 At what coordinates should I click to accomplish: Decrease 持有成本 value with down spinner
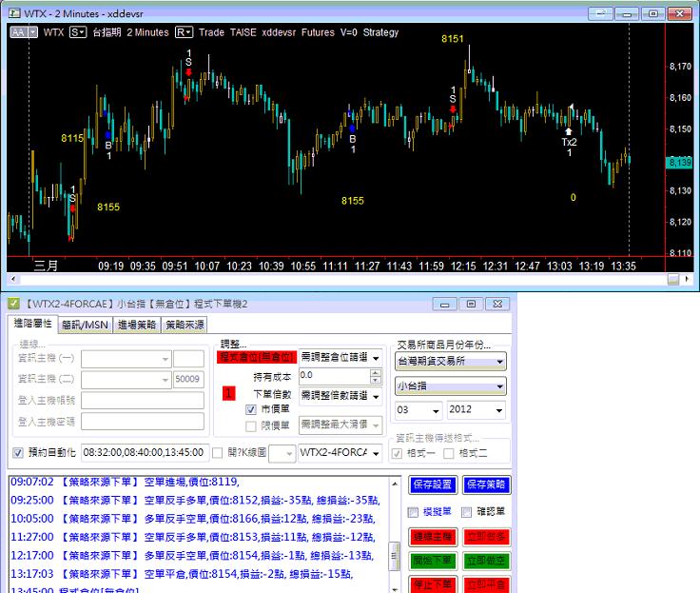[376, 380]
